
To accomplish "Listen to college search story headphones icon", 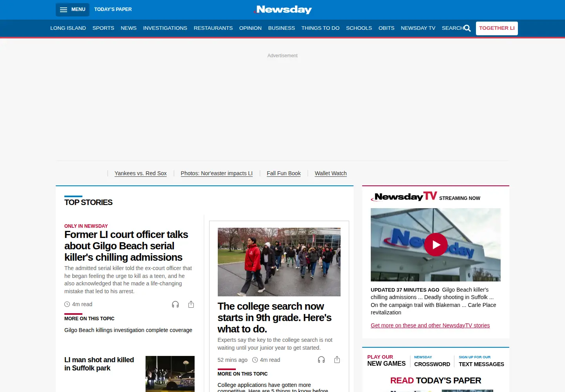I will 321,359.
